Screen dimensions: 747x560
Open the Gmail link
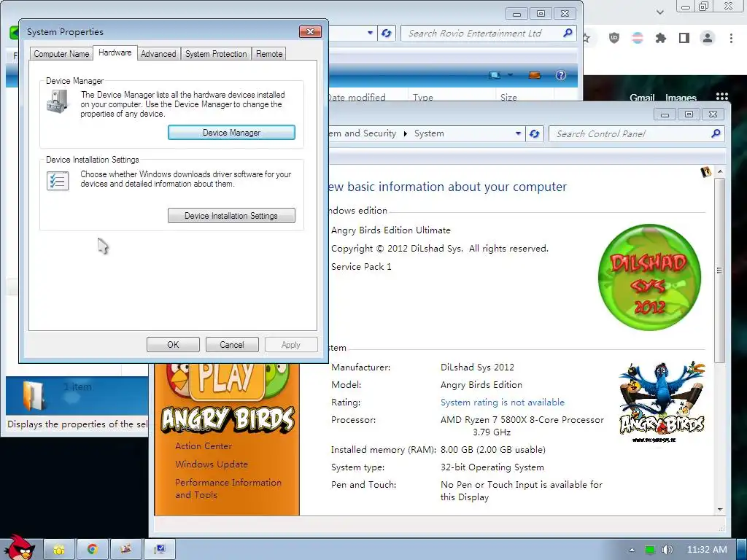(642, 97)
